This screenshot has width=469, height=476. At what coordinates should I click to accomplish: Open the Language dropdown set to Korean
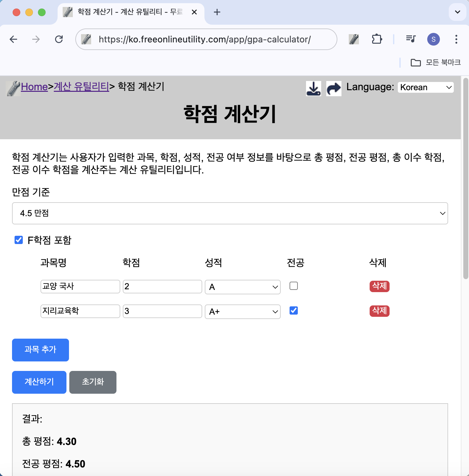pyautogui.click(x=425, y=87)
